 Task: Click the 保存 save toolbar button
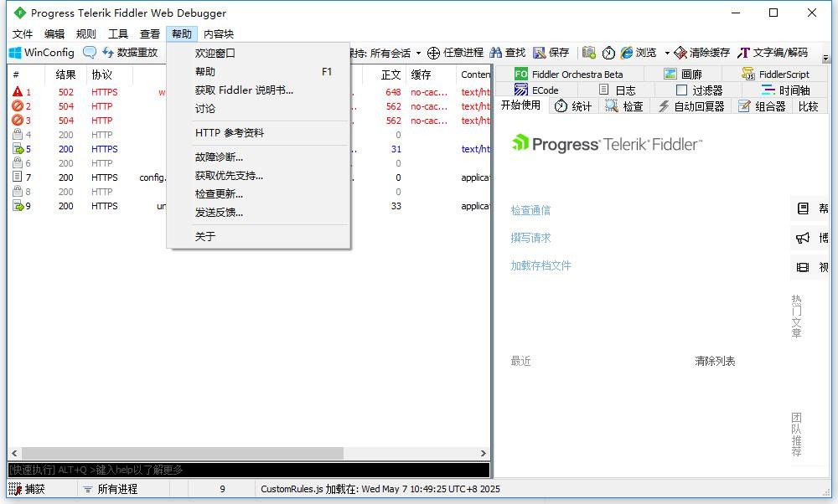[551, 52]
